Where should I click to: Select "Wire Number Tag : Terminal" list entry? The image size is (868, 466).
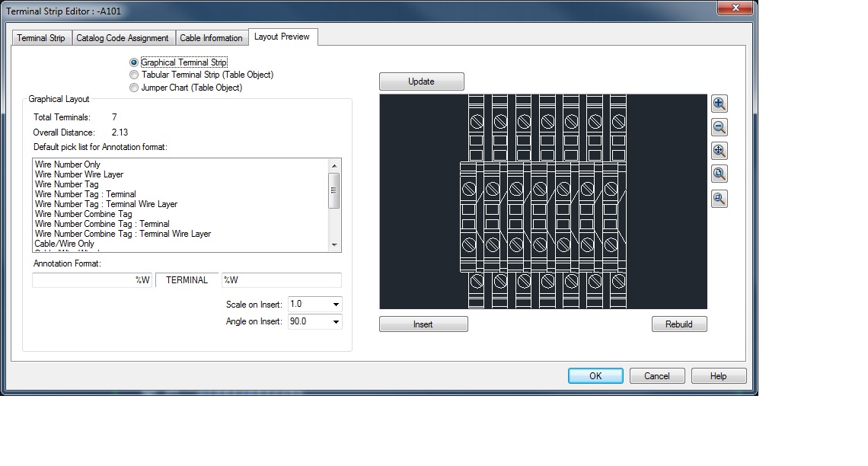85,194
